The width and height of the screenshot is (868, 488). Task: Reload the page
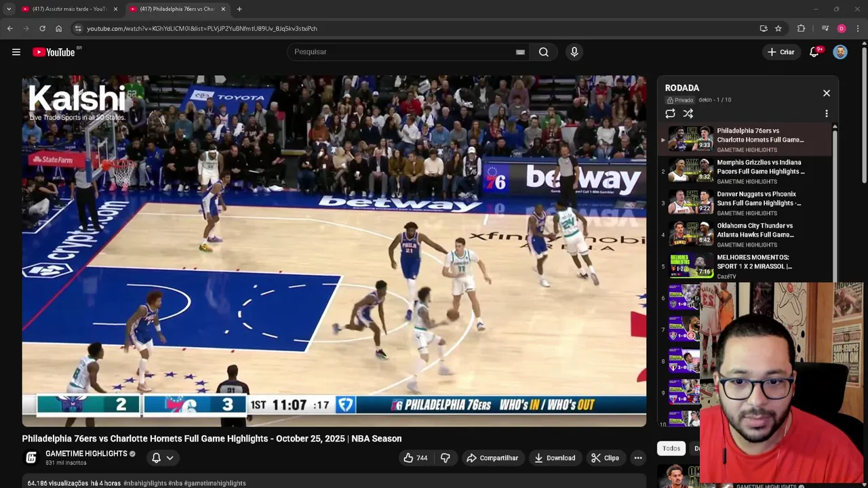coord(42,28)
